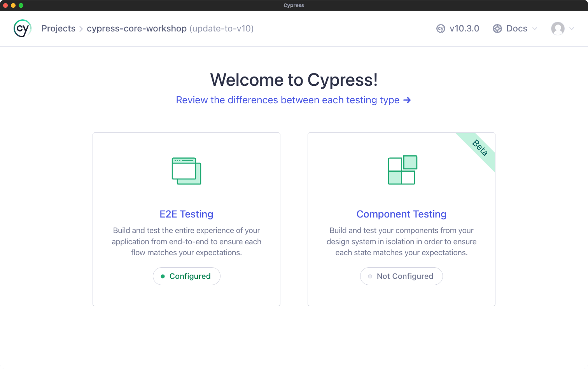Choose E2E Testing
This screenshot has width=588, height=369.
[186, 214]
